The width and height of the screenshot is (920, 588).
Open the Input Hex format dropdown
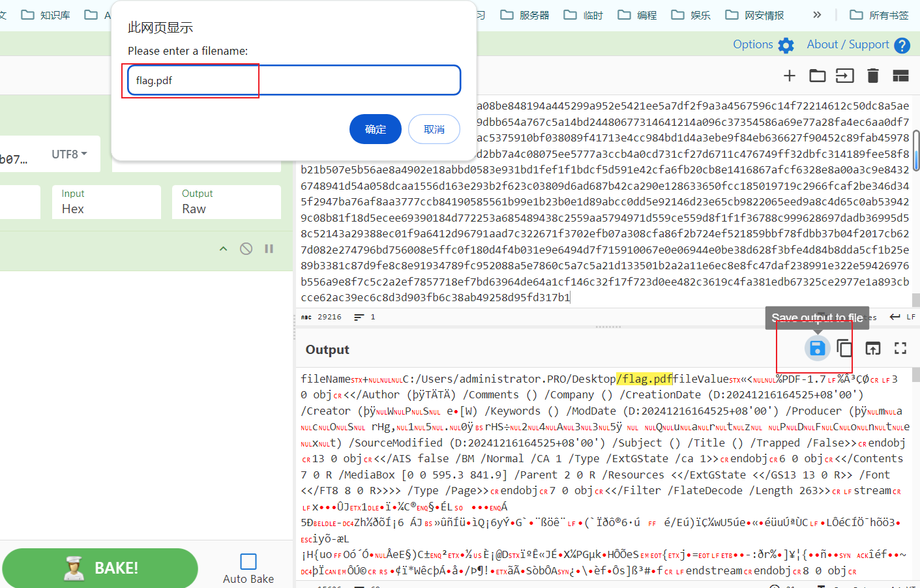[x=106, y=202]
